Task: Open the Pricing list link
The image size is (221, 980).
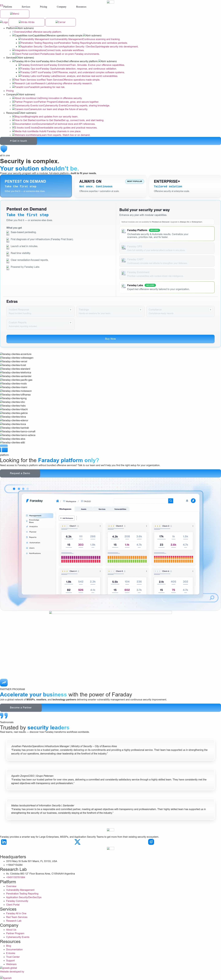Action: pos(10,91)
